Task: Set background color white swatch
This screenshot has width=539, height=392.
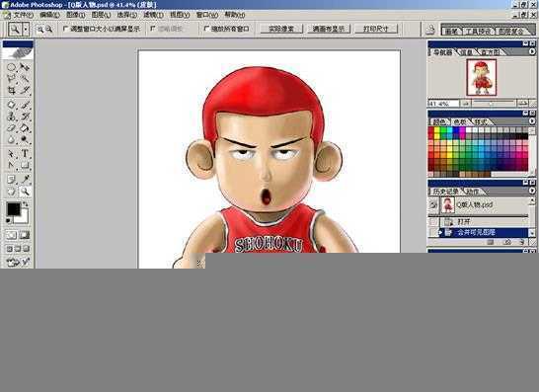Action: (23, 217)
